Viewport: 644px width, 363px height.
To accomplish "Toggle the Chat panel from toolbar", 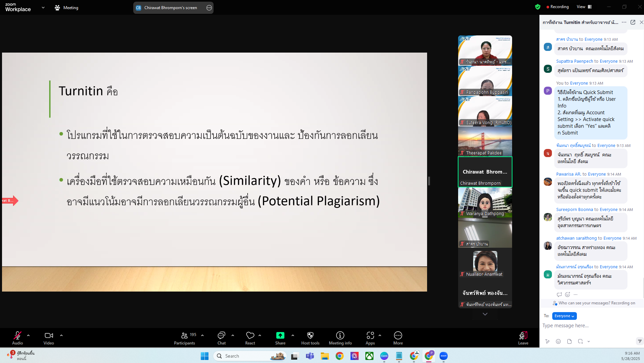I will click(x=222, y=338).
